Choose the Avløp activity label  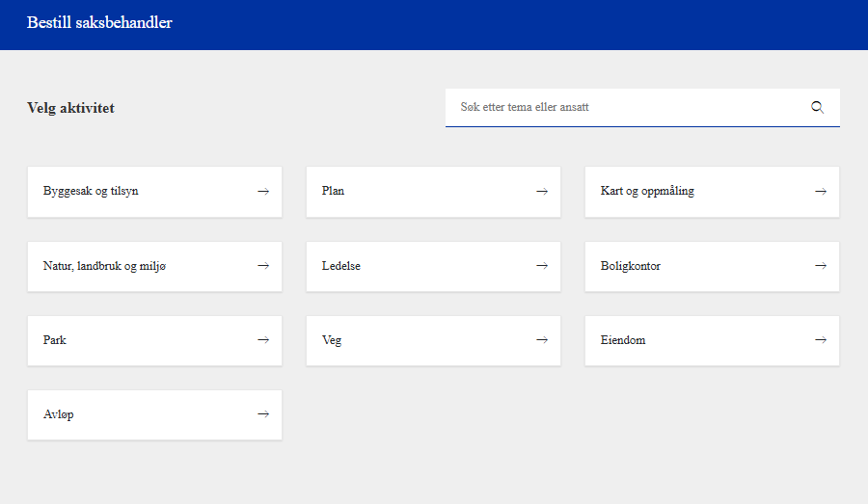click(x=59, y=414)
